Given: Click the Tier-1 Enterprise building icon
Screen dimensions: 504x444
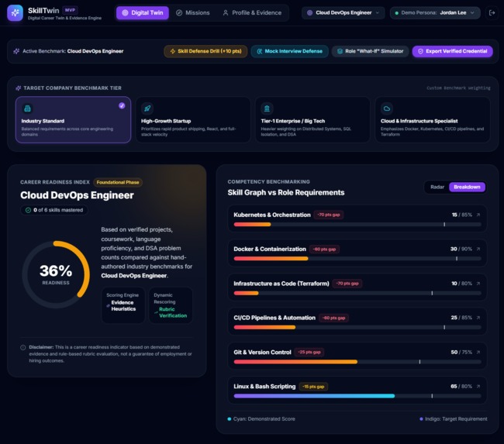Looking at the screenshot, I should coord(267,108).
